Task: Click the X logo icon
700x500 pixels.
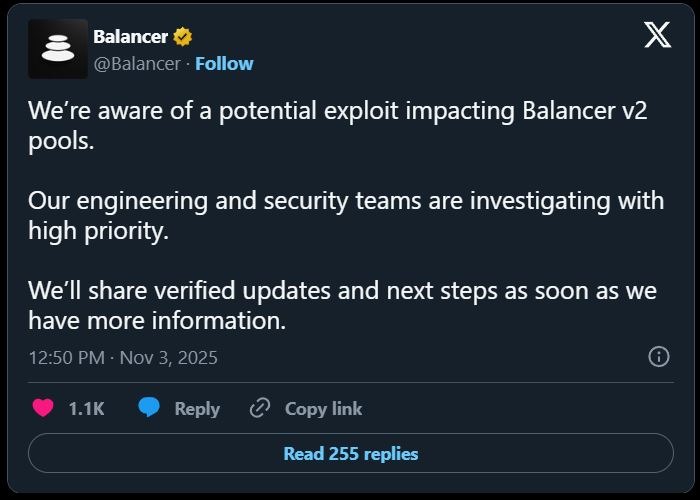Action: coord(657,35)
